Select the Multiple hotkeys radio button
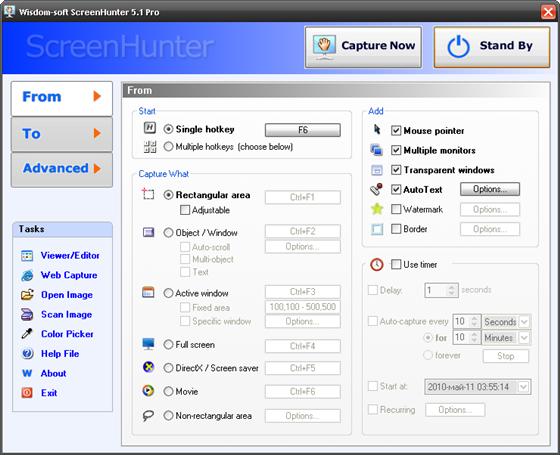Image resolution: width=560 pixels, height=455 pixels. pos(168,146)
